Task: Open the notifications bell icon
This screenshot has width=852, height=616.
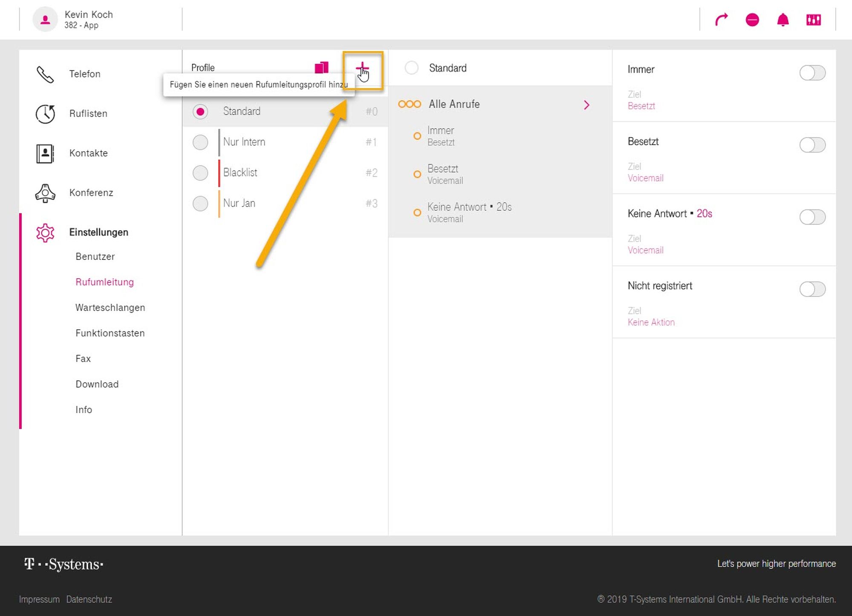Action: coord(783,20)
